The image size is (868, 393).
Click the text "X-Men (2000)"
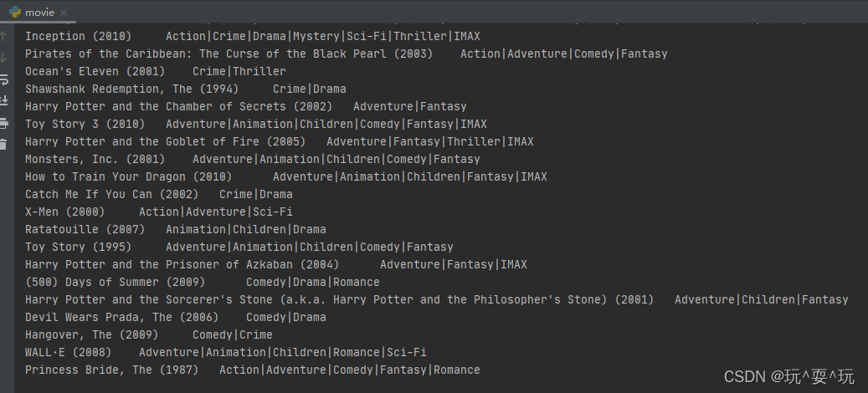pos(65,212)
